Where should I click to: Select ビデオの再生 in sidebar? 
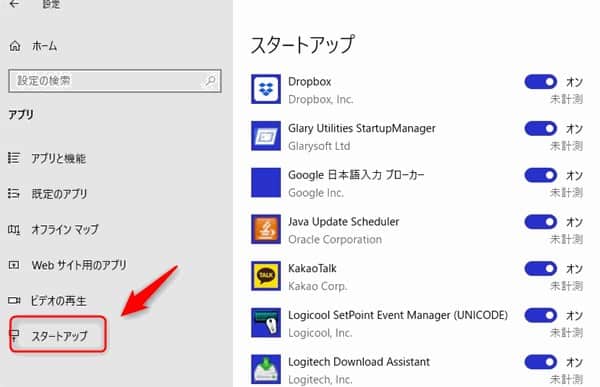pos(59,301)
